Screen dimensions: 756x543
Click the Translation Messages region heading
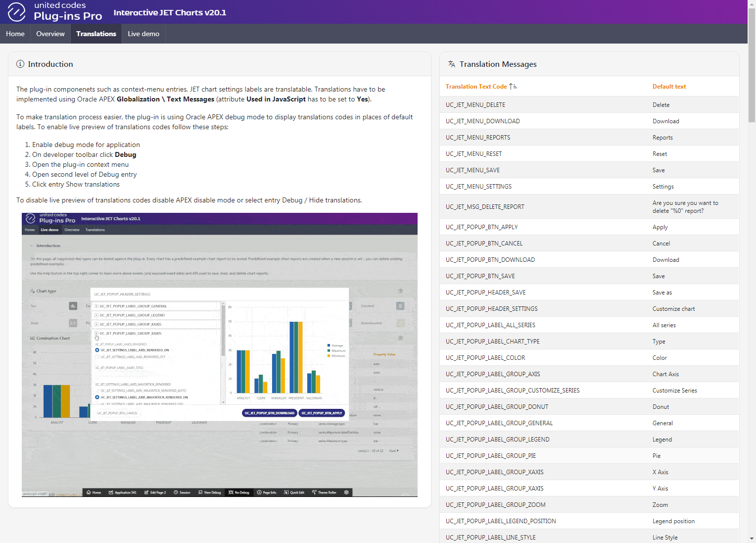498,64
